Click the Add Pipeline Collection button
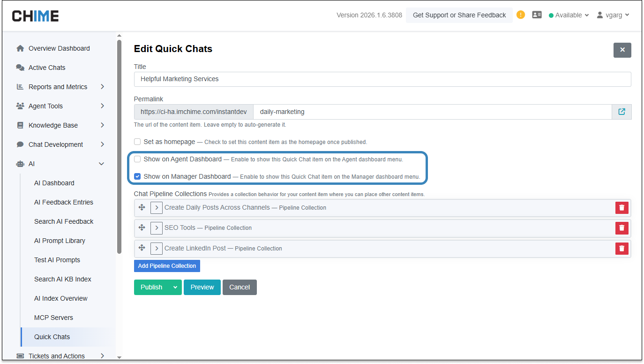Screen dimensions: 644x364 point(167,266)
